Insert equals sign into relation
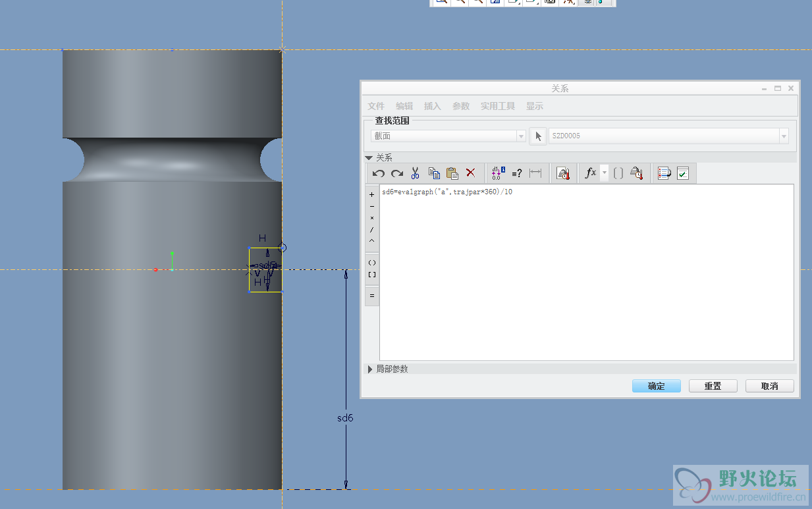This screenshot has height=509, width=812. tap(372, 296)
